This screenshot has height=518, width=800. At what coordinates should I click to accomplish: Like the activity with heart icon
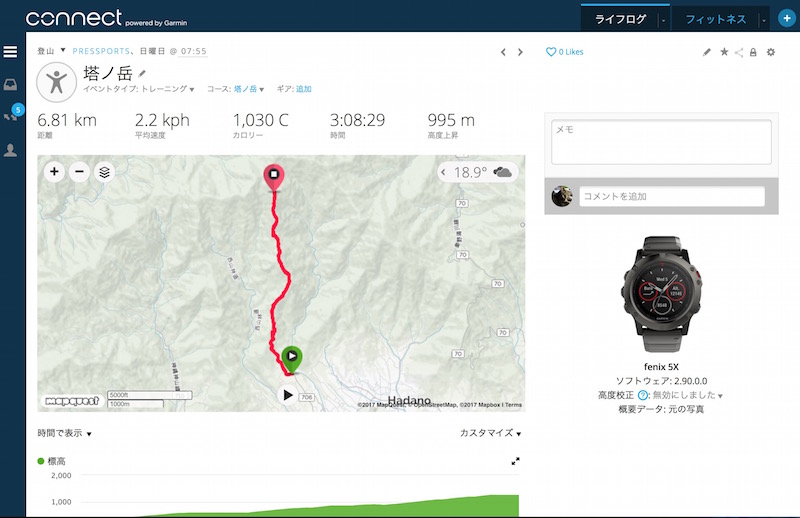click(551, 52)
